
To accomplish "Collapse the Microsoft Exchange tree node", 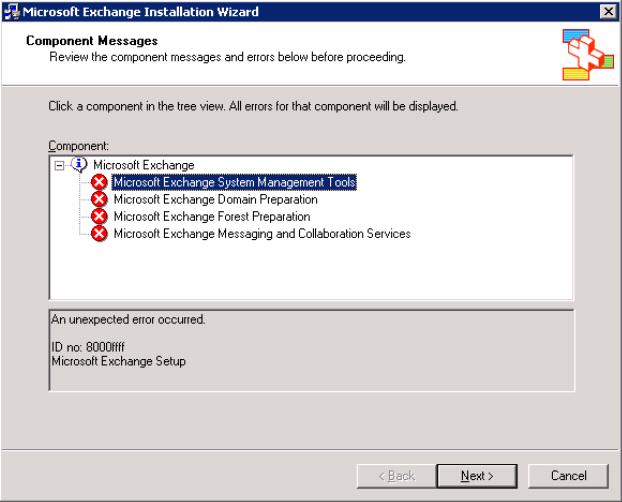I will click(59, 165).
